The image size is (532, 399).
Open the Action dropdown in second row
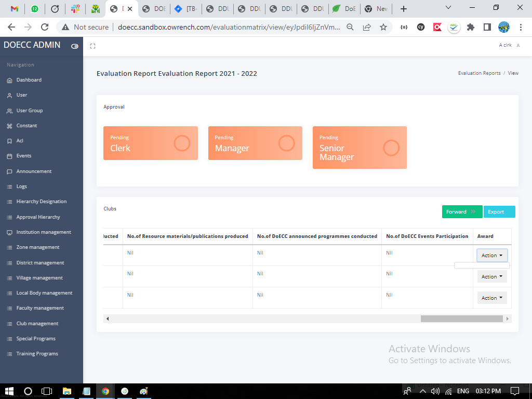pyautogui.click(x=491, y=277)
